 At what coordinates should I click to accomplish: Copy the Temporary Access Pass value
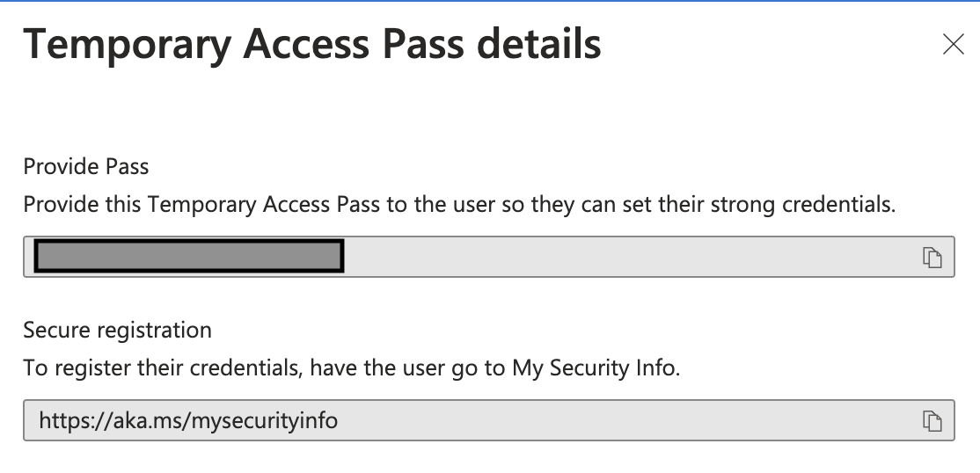tap(932, 257)
